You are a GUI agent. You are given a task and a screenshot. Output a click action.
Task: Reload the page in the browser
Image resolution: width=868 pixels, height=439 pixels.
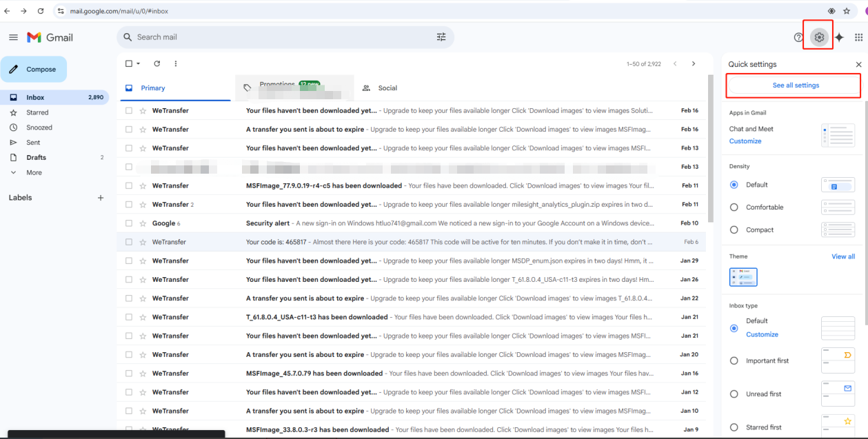[41, 11]
